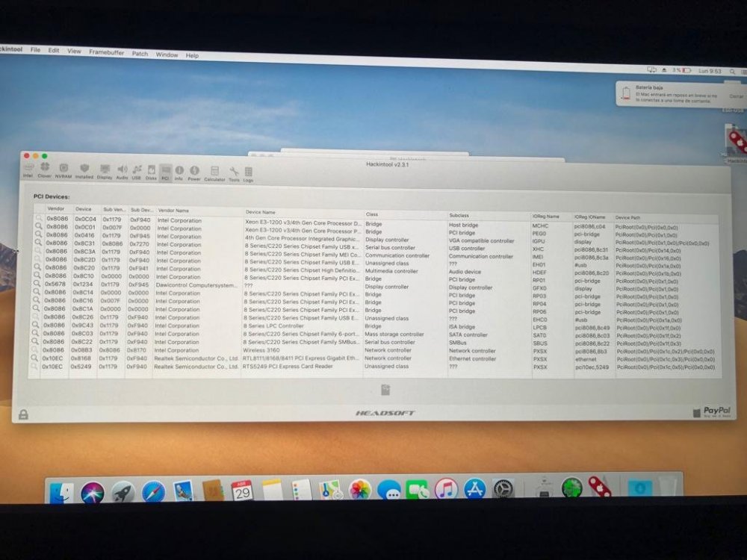
Task: Click the lock icon at window bottom-left
Action: (x=23, y=414)
